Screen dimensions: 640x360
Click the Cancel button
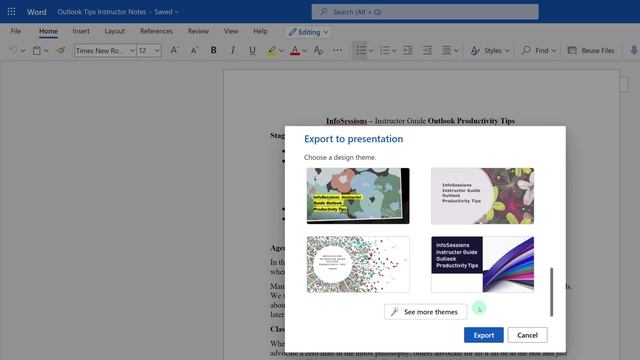tap(527, 335)
